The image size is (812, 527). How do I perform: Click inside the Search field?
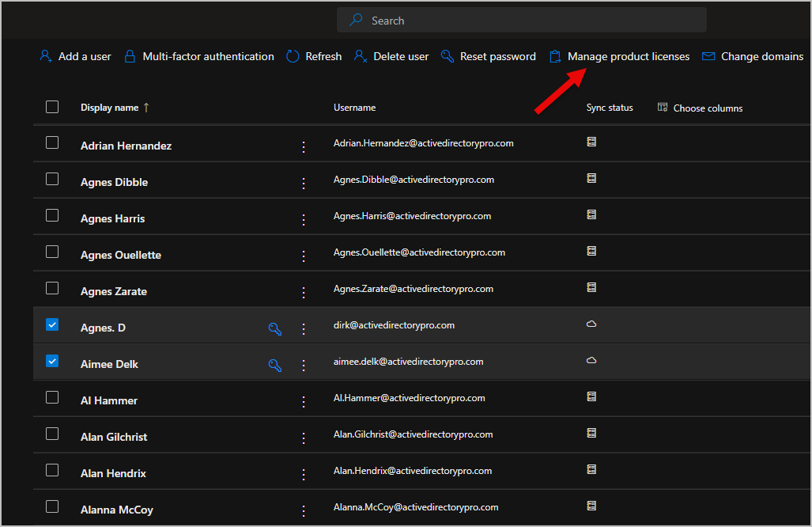click(x=522, y=20)
